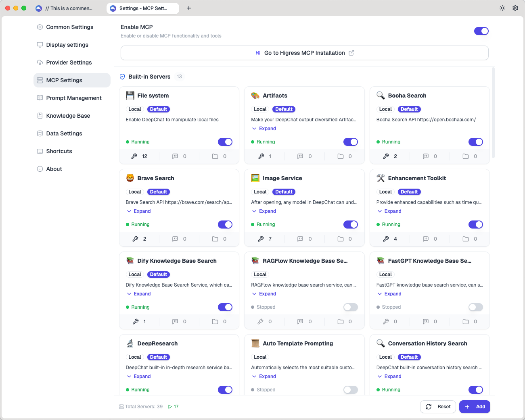Open Shortcuts settings page
The image size is (525, 420).
[x=72, y=151]
